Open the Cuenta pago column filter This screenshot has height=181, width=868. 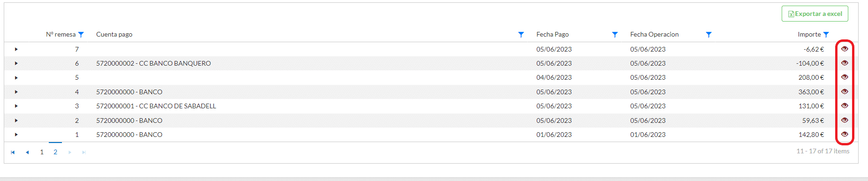tap(521, 35)
